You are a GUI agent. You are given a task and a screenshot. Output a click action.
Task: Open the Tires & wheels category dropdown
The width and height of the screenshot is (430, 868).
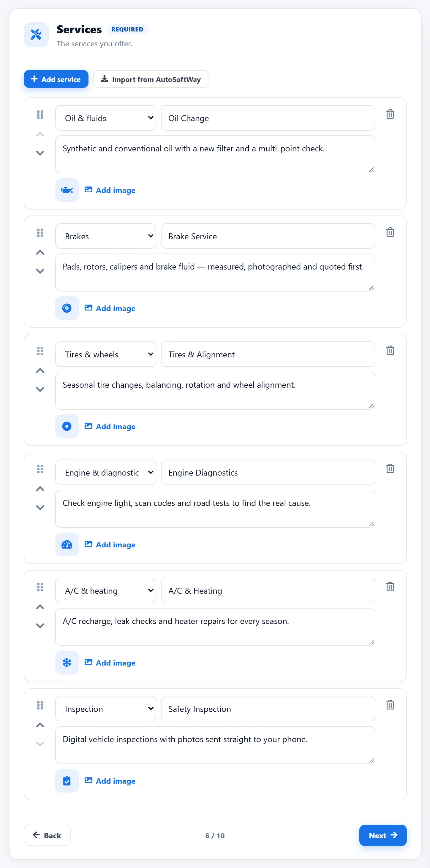(105, 354)
